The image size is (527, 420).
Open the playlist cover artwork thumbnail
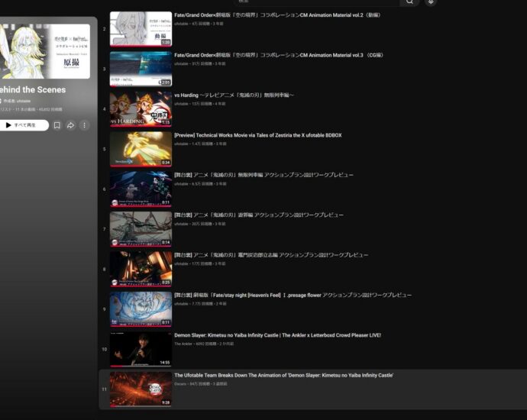tap(46, 51)
